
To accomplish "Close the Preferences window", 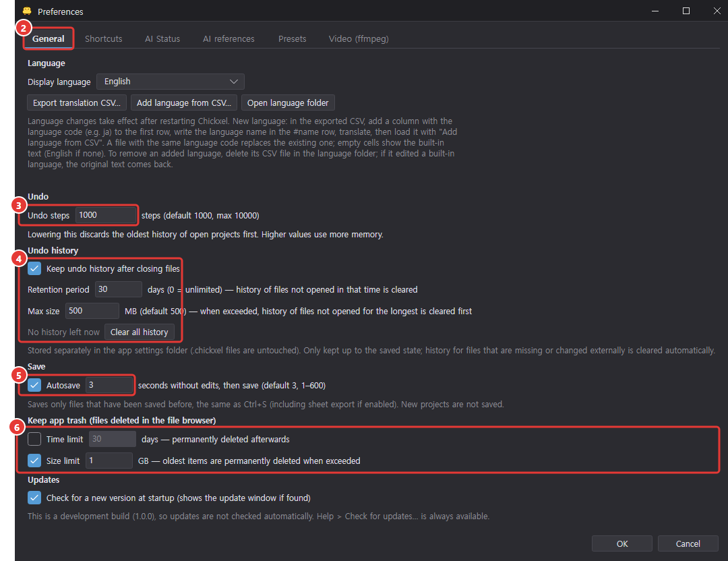I will click(x=717, y=11).
